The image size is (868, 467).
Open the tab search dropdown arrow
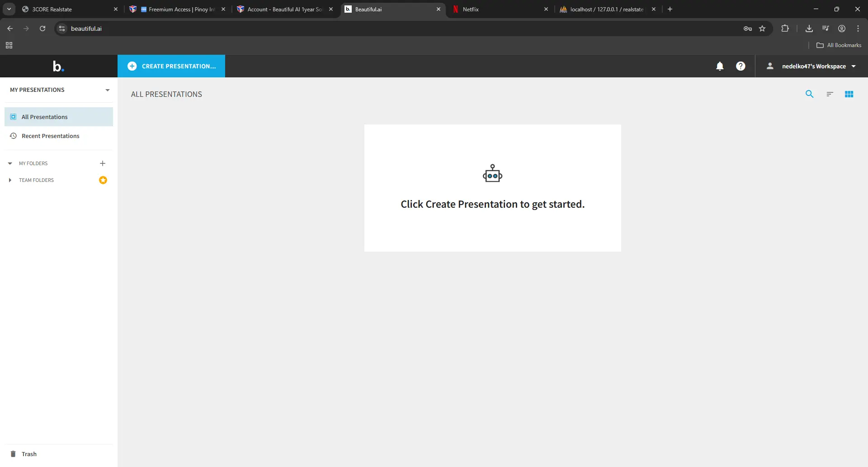tap(9, 9)
